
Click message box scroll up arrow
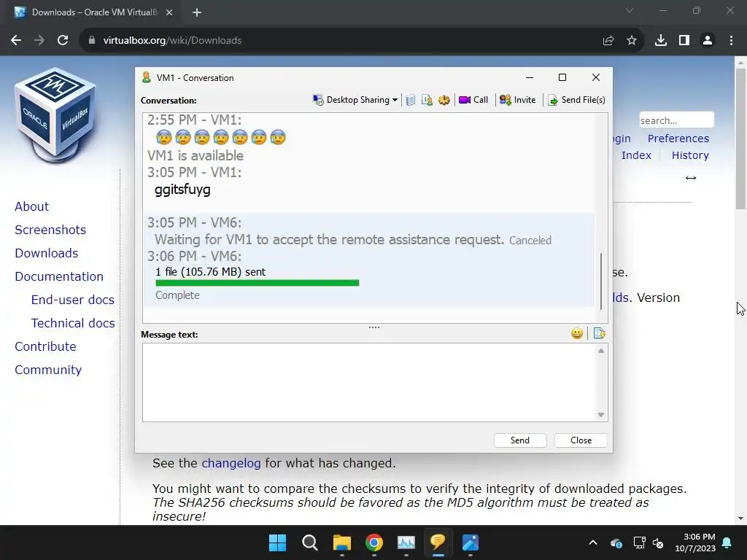coord(601,351)
